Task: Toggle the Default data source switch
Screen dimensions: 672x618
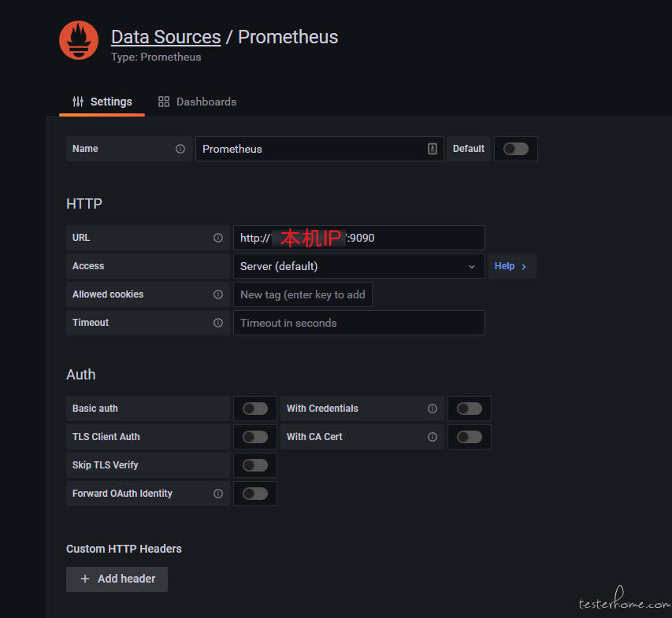Action: coord(515,149)
